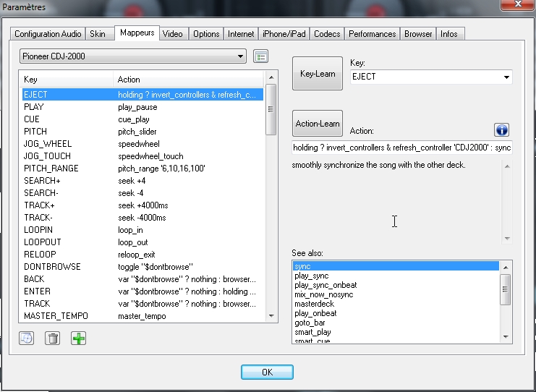Open the Codecs tab
Screen dimensions: 536x392
(327, 34)
